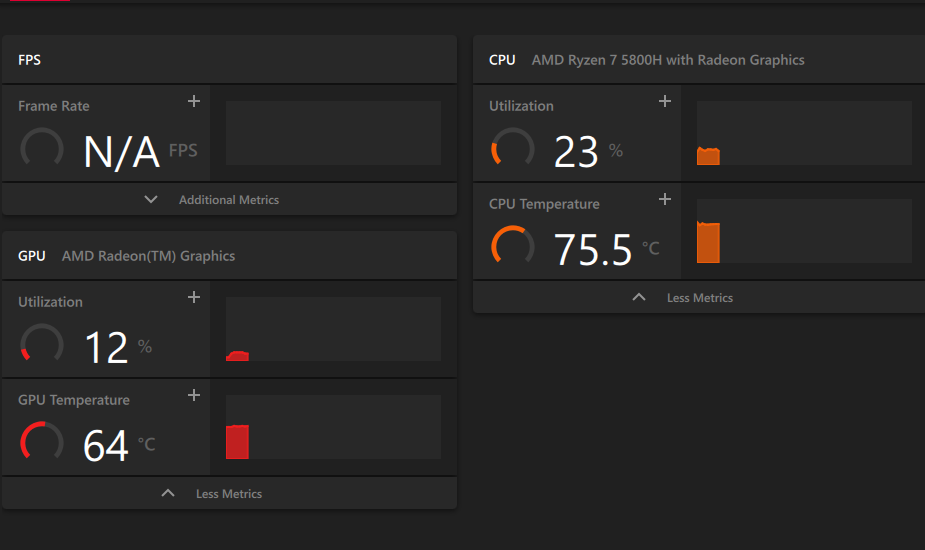
Task: Click the FPS panel header
Action: [x=229, y=60]
